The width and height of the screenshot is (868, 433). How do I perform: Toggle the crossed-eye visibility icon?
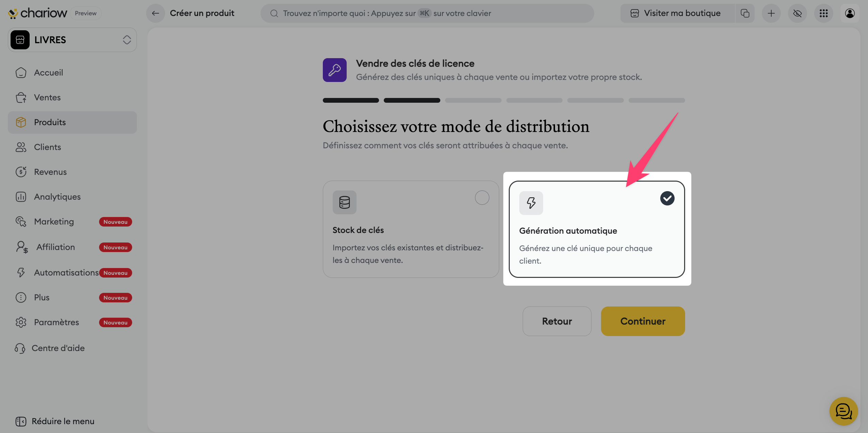[797, 13]
